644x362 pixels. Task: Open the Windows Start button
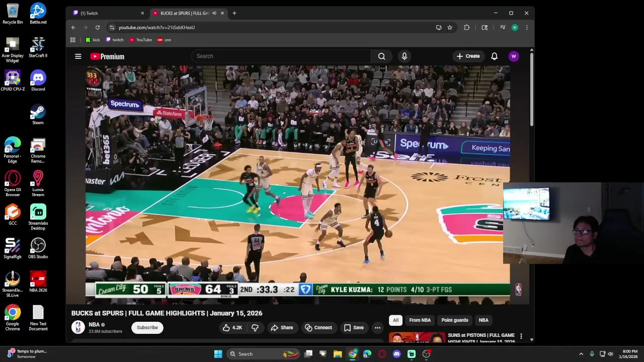tap(218, 354)
